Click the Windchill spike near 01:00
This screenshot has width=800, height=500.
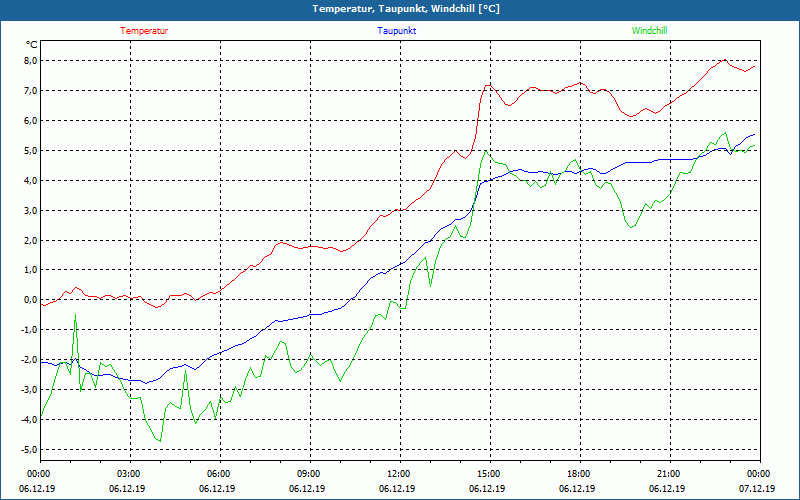pos(76,315)
